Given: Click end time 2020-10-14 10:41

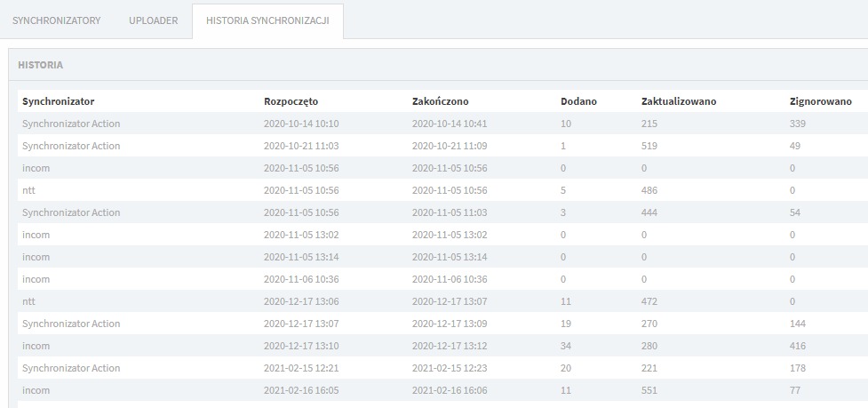Looking at the screenshot, I should click(450, 124).
